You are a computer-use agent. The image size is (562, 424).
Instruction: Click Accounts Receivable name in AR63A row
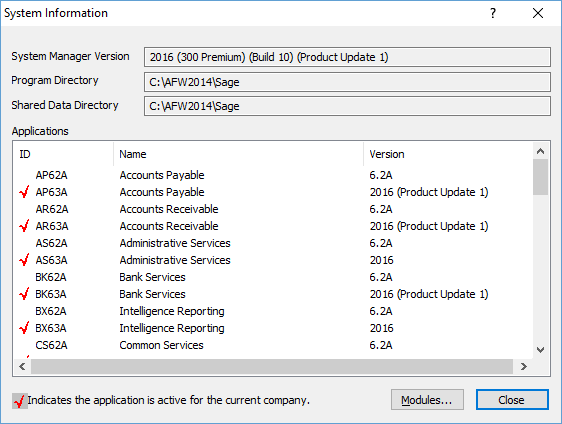tap(169, 226)
